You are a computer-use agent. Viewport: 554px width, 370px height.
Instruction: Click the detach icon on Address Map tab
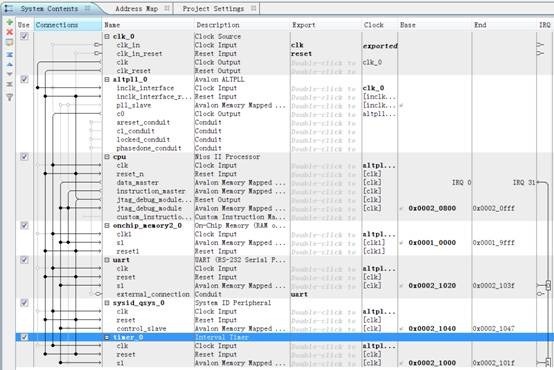167,8
